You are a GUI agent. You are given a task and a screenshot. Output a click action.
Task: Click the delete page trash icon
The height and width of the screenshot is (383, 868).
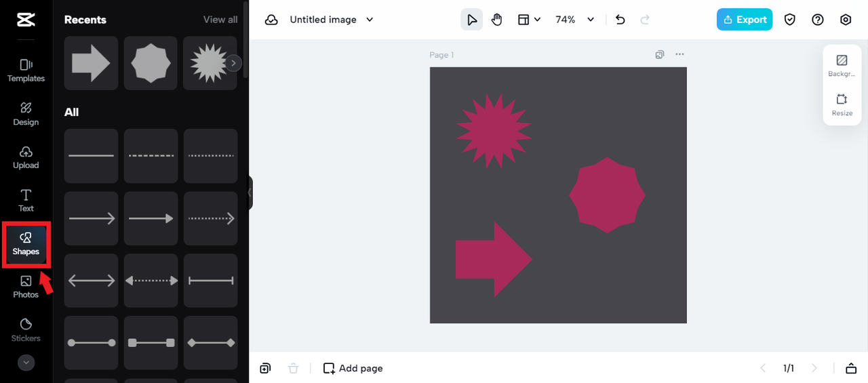[x=293, y=368]
